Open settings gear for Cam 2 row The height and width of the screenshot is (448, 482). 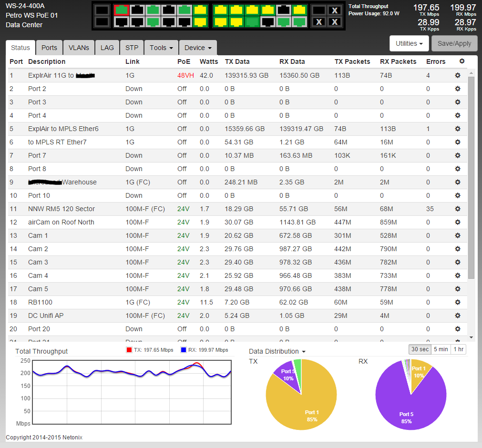pyautogui.click(x=457, y=249)
